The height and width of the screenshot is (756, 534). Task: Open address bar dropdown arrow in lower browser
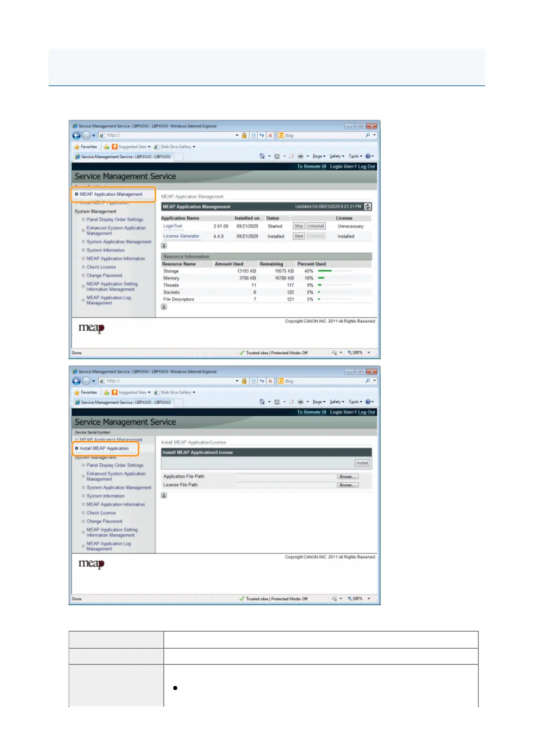pos(237,381)
